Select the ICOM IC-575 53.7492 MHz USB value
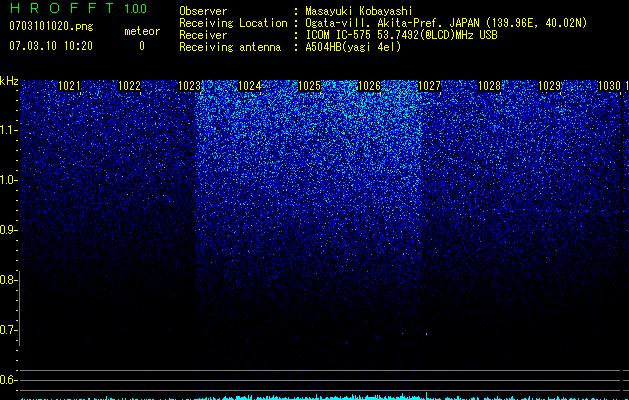This screenshot has height=400, width=629. click(401, 35)
